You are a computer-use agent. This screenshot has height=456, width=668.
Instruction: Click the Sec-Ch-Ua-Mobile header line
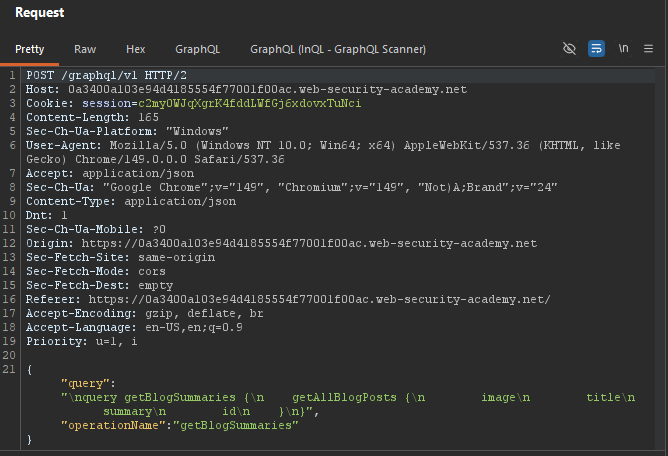point(96,229)
